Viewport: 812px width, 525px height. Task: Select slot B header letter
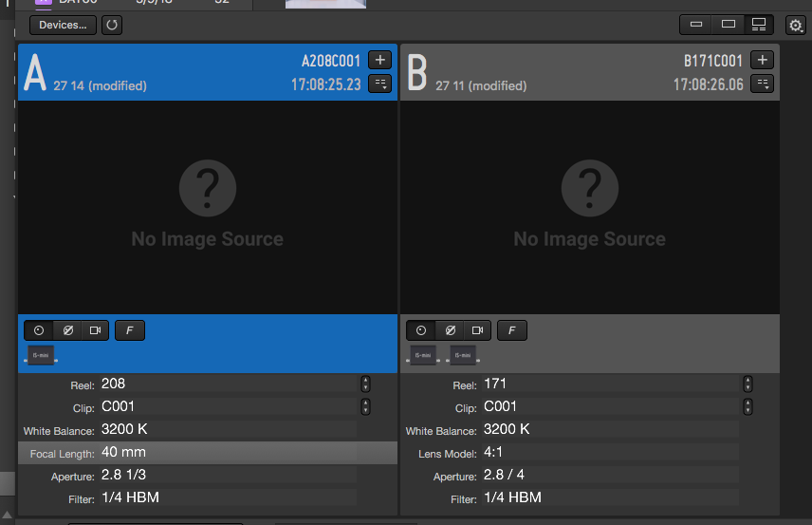click(x=417, y=72)
